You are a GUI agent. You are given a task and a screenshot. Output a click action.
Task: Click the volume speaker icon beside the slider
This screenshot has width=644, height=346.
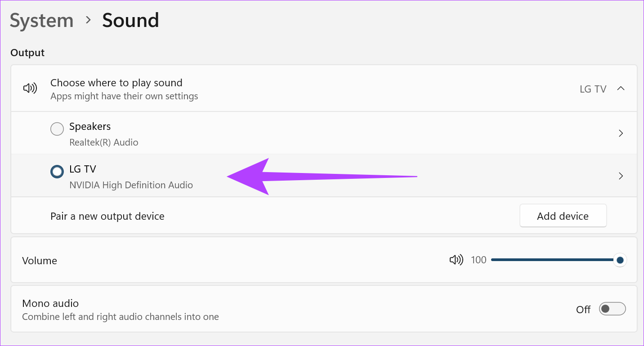tap(456, 260)
